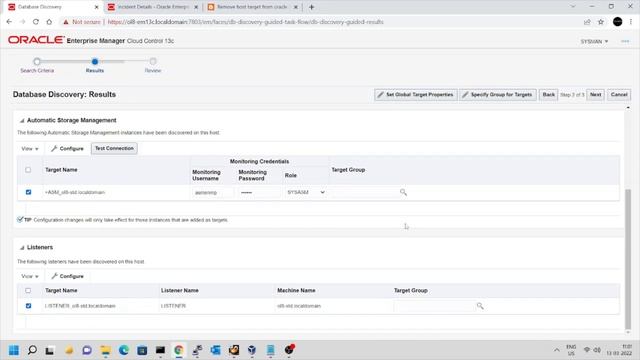Open the ENG US language indicator
Image resolution: width=640 pixels, height=360 pixels.
[x=571, y=350]
